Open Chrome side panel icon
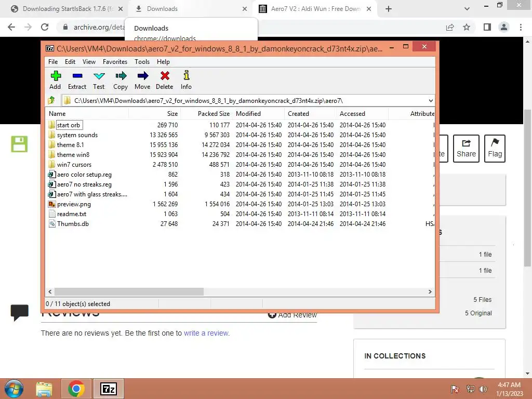 coord(487,27)
